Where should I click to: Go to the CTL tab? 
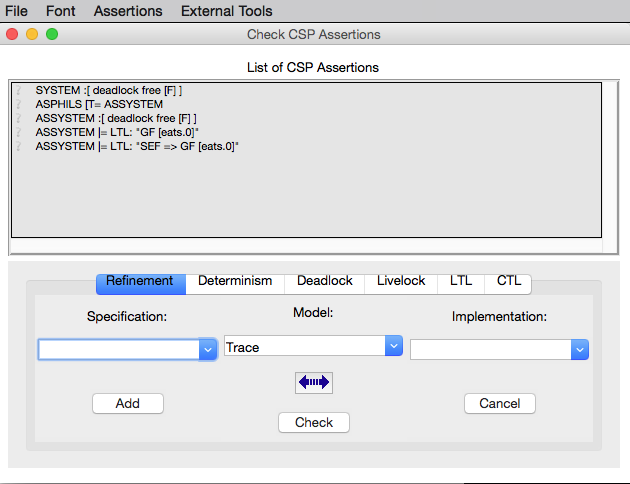509,281
